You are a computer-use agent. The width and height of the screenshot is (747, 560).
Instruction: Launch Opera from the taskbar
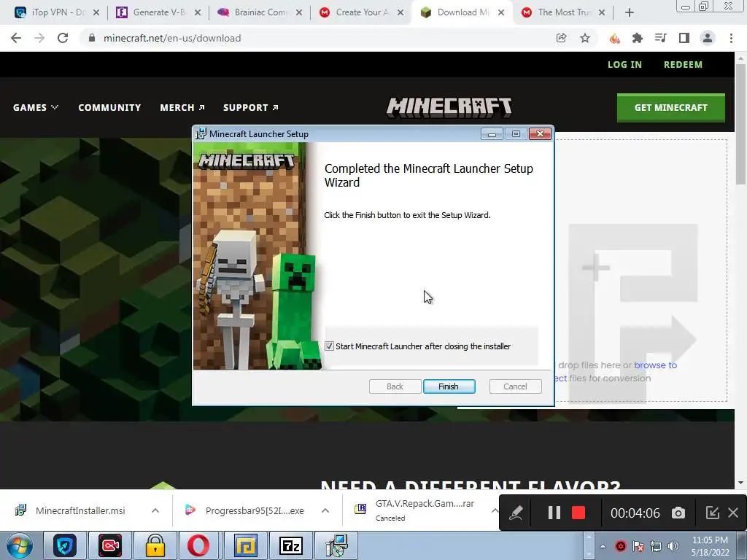[198, 545]
